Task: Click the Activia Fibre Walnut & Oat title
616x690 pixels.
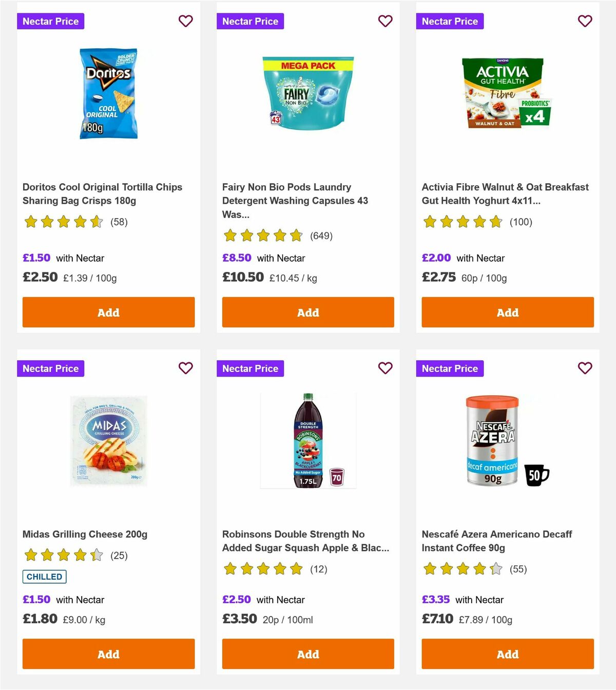Action: point(505,194)
